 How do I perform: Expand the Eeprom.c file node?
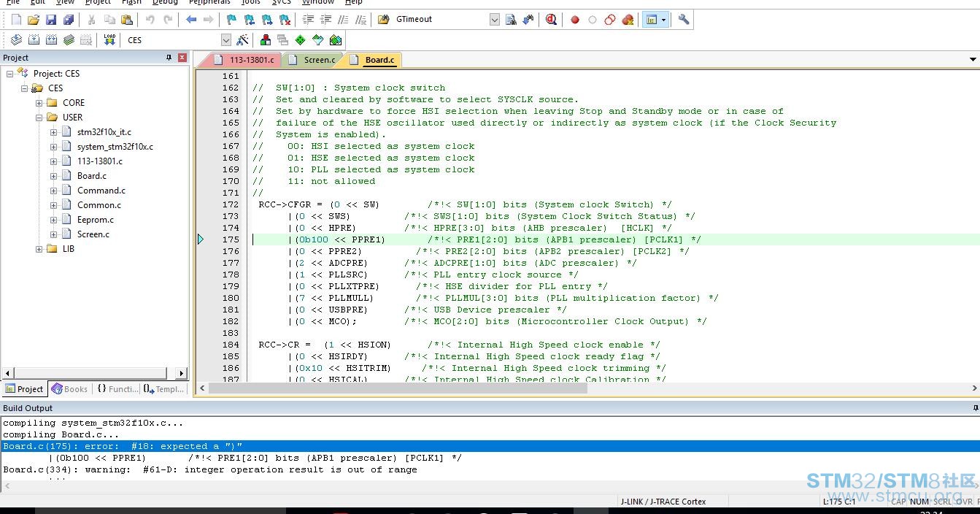pyautogui.click(x=53, y=220)
